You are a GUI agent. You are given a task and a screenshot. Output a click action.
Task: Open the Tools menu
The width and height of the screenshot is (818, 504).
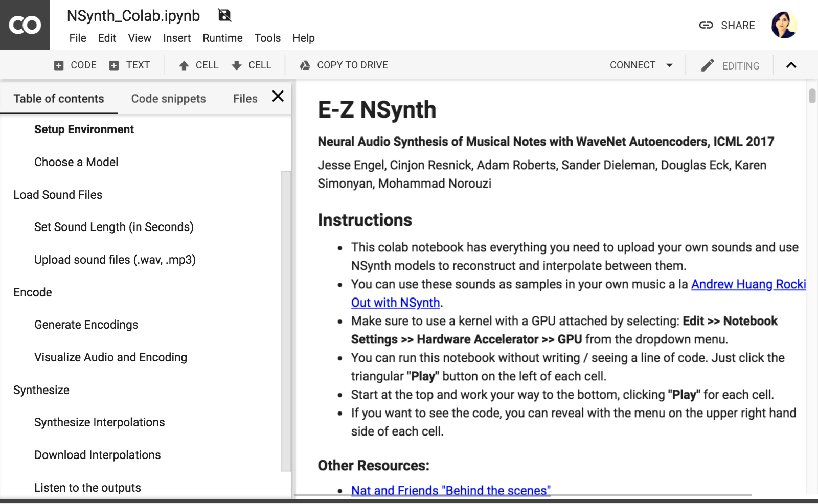(267, 38)
